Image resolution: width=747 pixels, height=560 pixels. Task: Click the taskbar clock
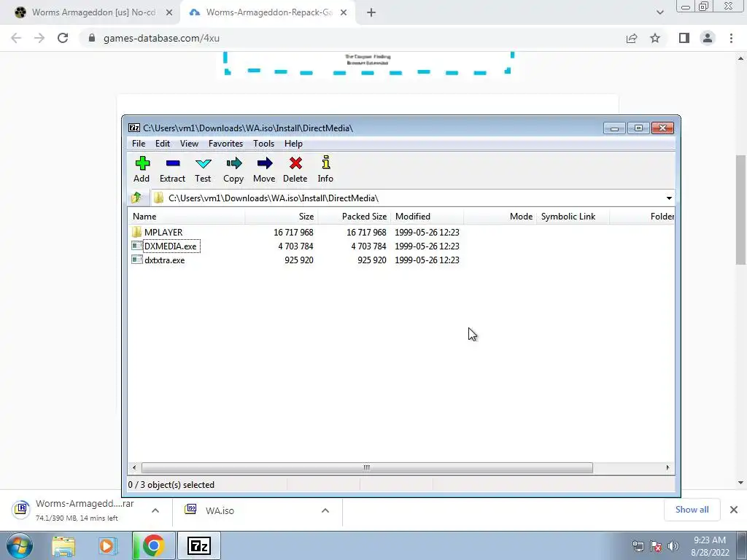click(710, 546)
